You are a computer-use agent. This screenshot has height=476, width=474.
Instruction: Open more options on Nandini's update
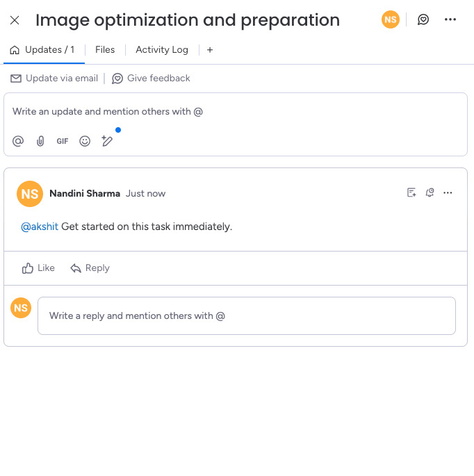tap(448, 192)
